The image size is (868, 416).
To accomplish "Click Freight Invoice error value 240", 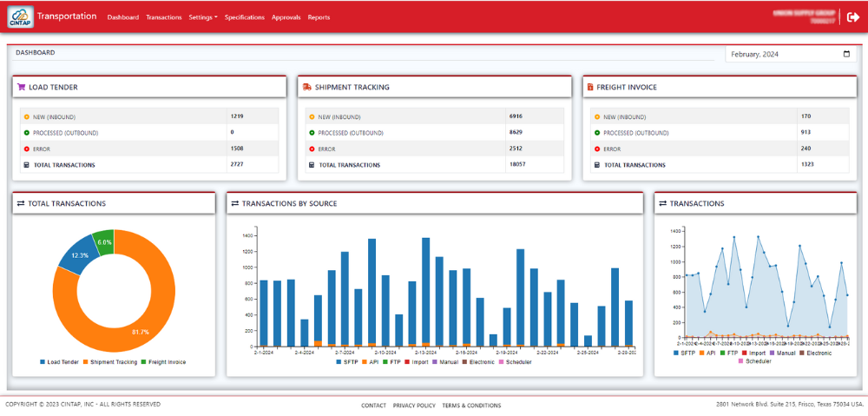I will click(806, 149).
